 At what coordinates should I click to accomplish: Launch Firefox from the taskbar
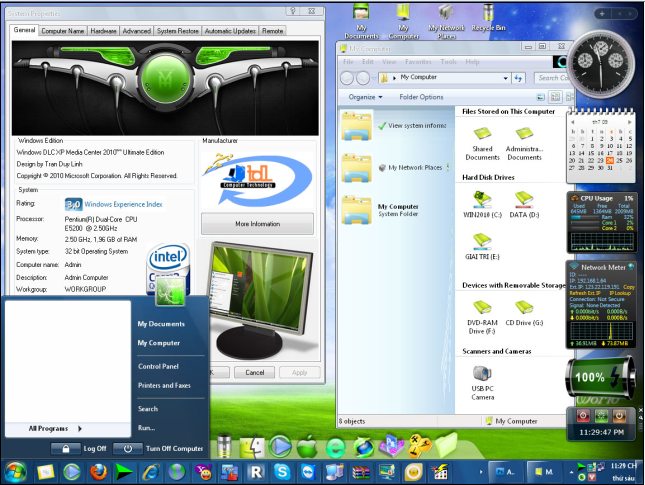[x=99, y=472]
